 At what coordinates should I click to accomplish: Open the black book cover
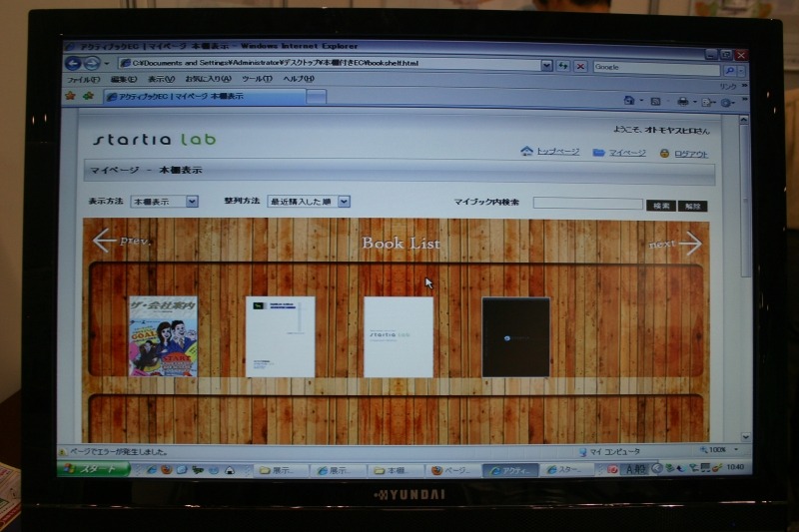pyautogui.click(x=515, y=337)
